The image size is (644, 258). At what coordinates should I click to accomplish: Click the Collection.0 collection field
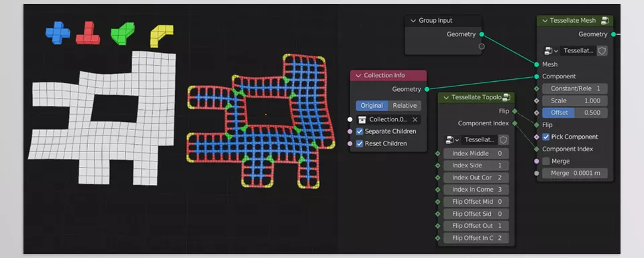[388, 119]
